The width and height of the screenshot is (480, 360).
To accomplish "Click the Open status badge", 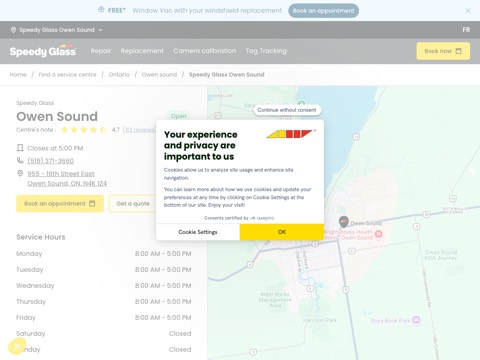I will [179, 116].
